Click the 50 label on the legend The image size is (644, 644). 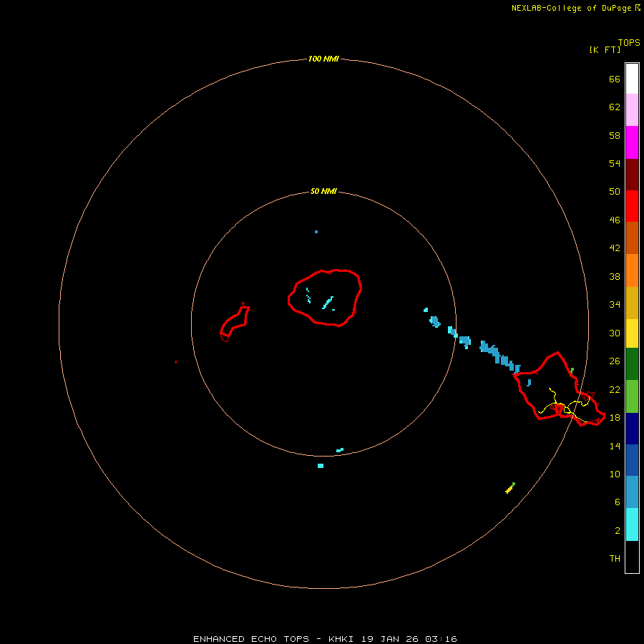(x=615, y=191)
